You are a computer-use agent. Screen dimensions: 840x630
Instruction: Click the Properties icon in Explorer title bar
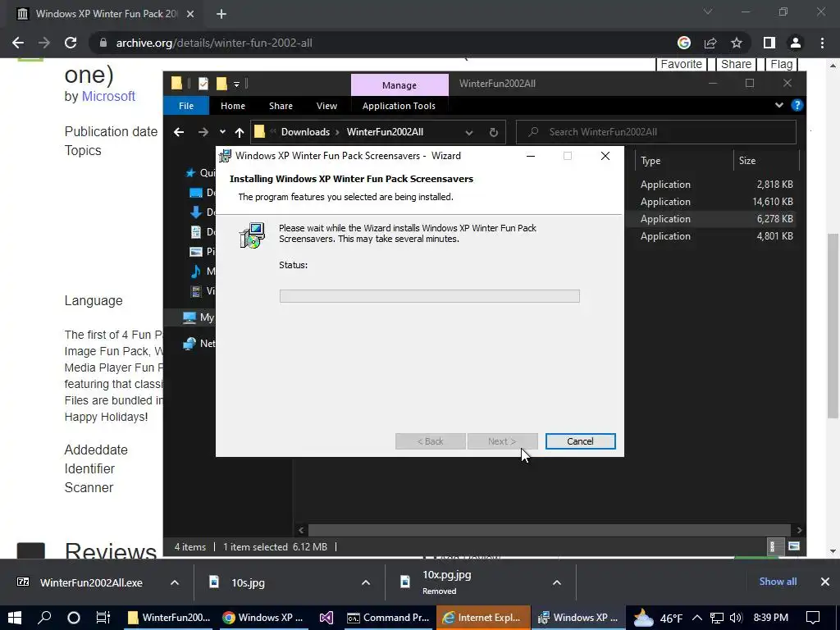pos(203,84)
